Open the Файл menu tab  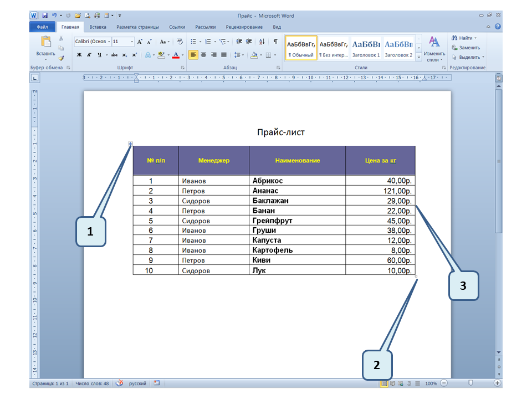(42, 27)
